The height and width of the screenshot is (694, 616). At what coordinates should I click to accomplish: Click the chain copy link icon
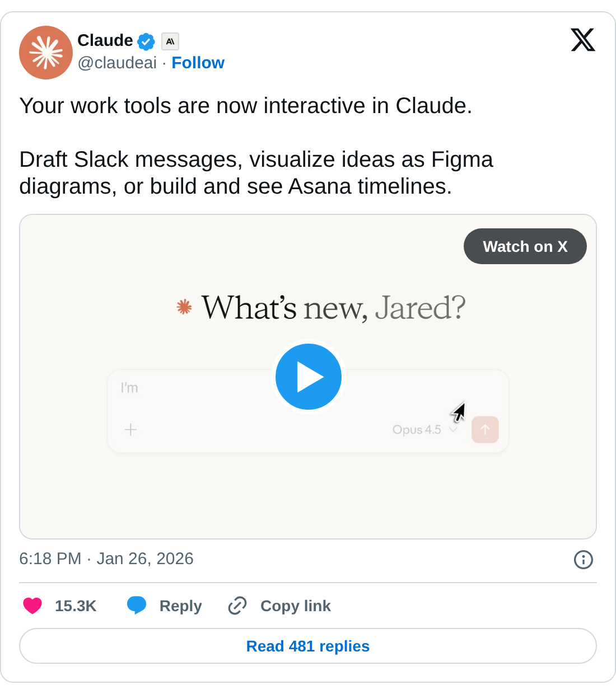click(x=237, y=606)
